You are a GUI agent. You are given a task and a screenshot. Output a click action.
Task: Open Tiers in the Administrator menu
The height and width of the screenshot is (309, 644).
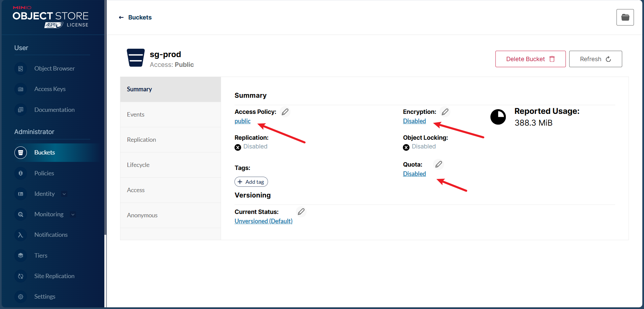(41, 256)
